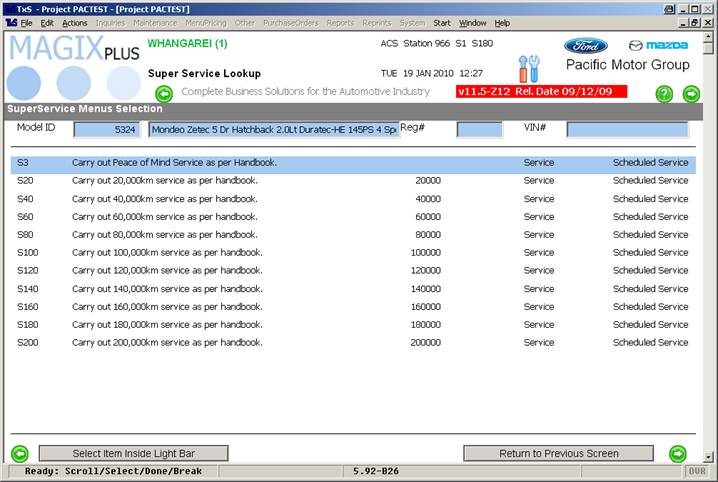Open the Window menu
Screen dimensions: 718x482
tap(472, 22)
